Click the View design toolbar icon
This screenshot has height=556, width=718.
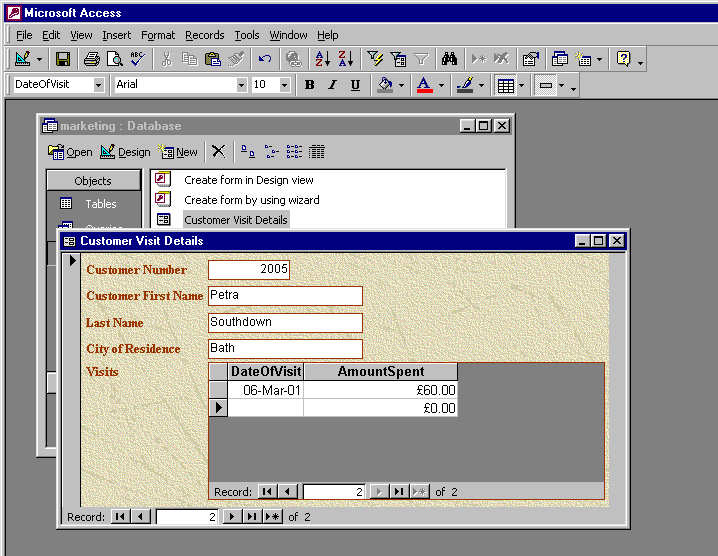22,59
